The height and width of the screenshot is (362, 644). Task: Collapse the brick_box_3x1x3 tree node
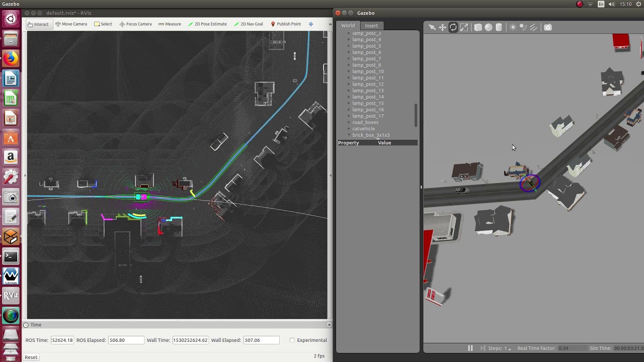point(349,135)
